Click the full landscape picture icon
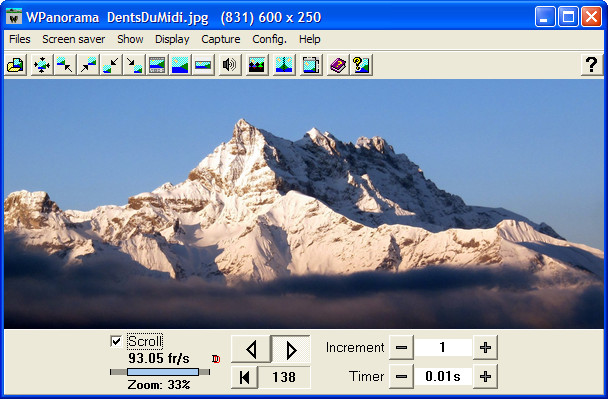This screenshot has height=399, width=608. click(x=180, y=65)
